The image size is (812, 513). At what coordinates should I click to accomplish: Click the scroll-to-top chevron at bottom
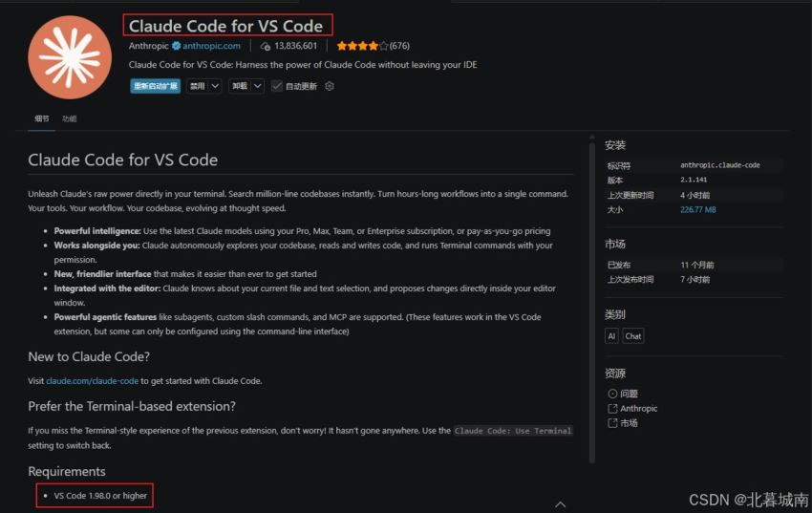click(561, 504)
